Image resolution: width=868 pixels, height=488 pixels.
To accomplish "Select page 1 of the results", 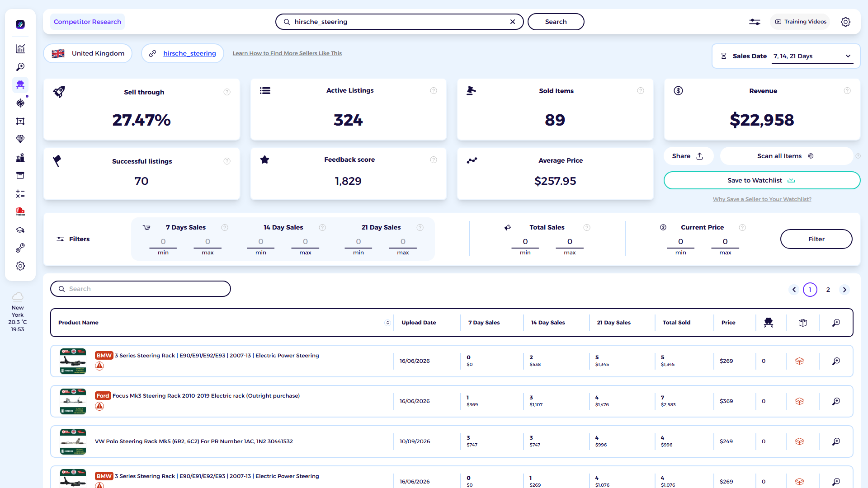I will tap(810, 290).
